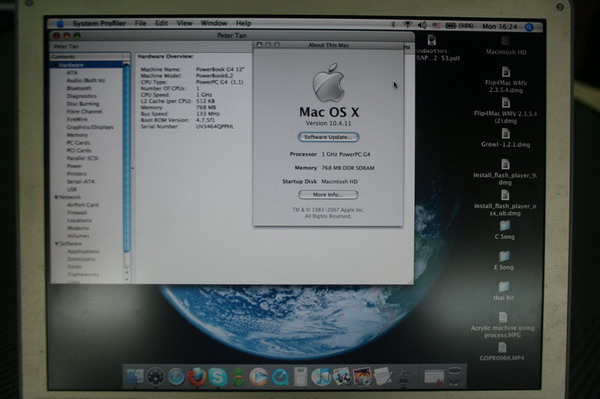Screen dimensions: 600x399
Task: Select Diagnostics in the contents list
Action: pos(82,96)
